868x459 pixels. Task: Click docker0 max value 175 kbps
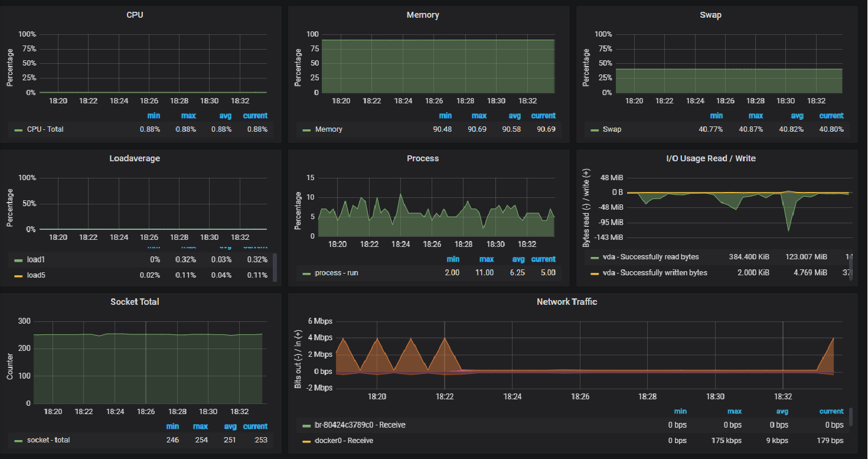[725, 440]
